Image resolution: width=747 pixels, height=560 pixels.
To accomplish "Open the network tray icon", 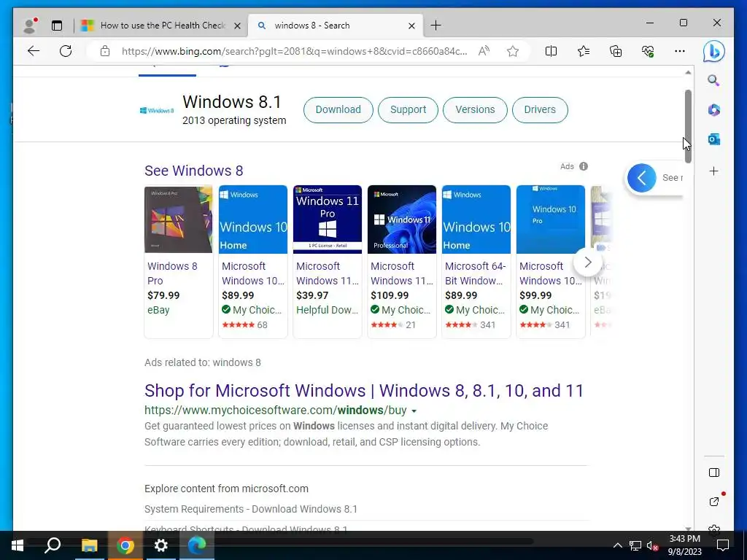I will (x=635, y=545).
